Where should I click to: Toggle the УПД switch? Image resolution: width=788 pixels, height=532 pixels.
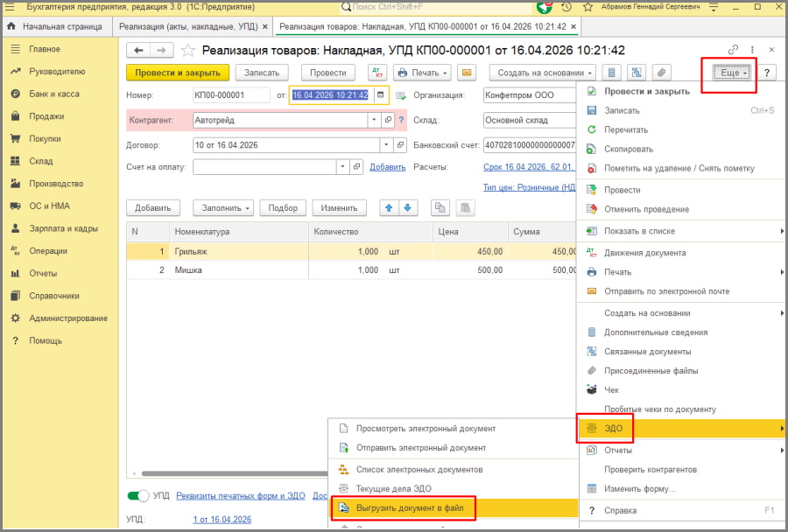[138, 495]
